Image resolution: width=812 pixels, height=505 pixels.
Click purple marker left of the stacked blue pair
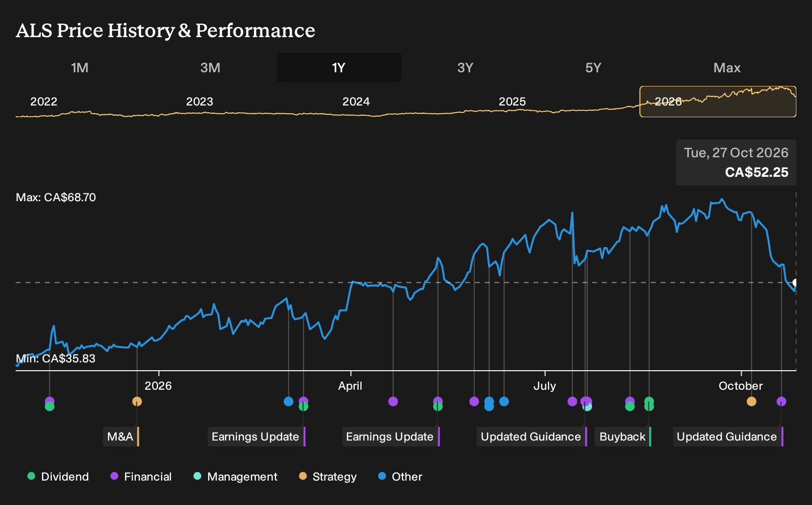tap(474, 401)
